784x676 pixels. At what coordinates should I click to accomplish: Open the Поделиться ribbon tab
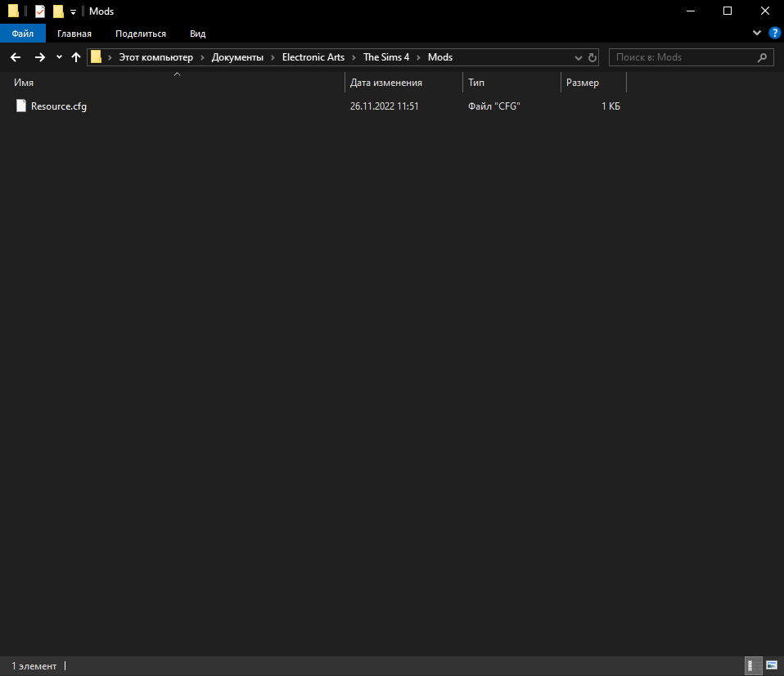coord(141,34)
